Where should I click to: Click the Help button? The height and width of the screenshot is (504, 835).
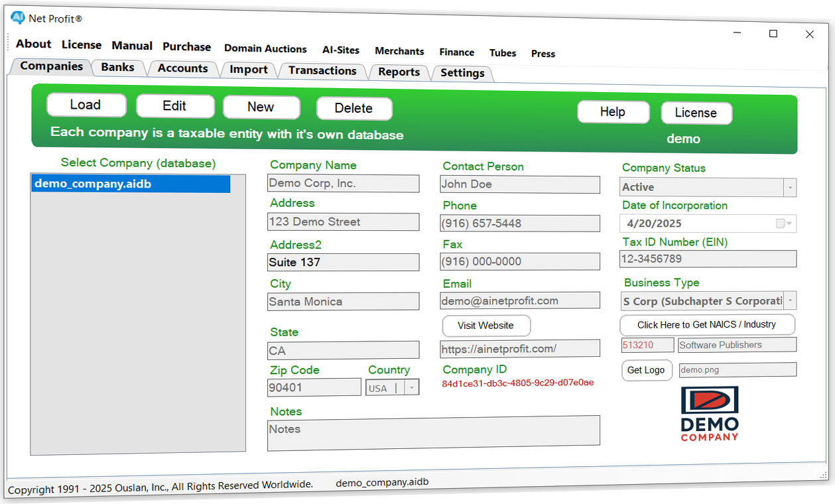pyautogui.click(x=613, y=112)
